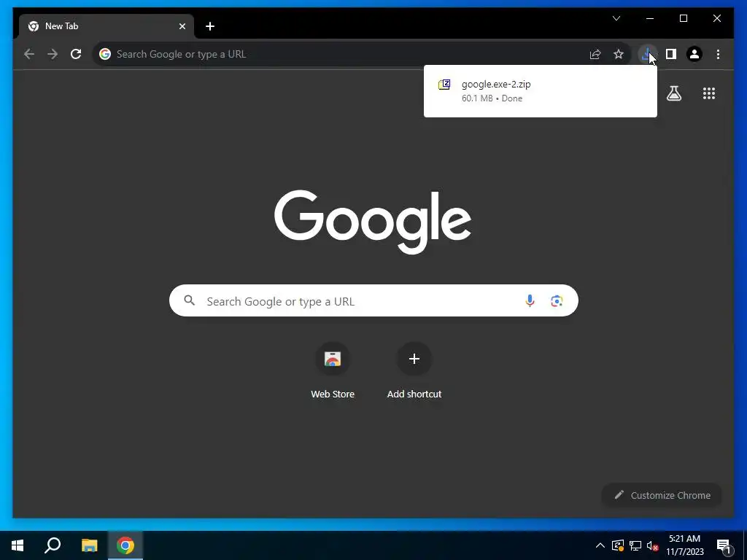Viewport: 747px width, 560px height.
Task: Bookmark this tab with the star icon
Action: 619,54
